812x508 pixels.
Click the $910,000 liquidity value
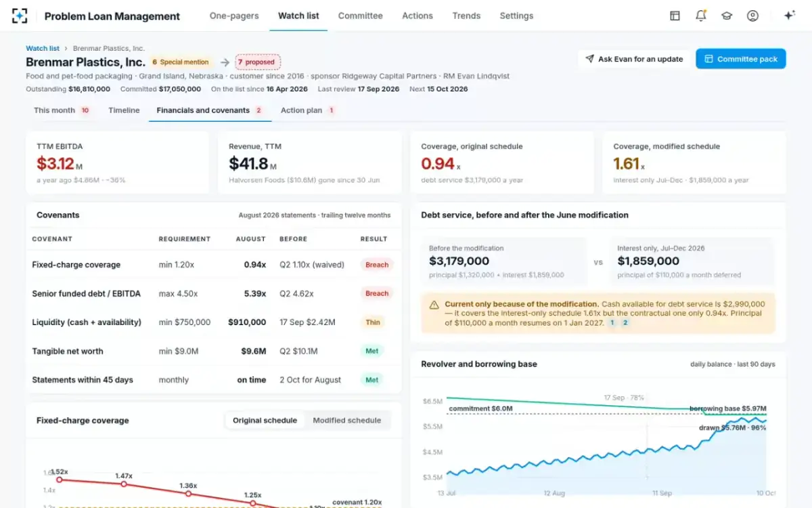pyautogui.click(x=247, y=322)
